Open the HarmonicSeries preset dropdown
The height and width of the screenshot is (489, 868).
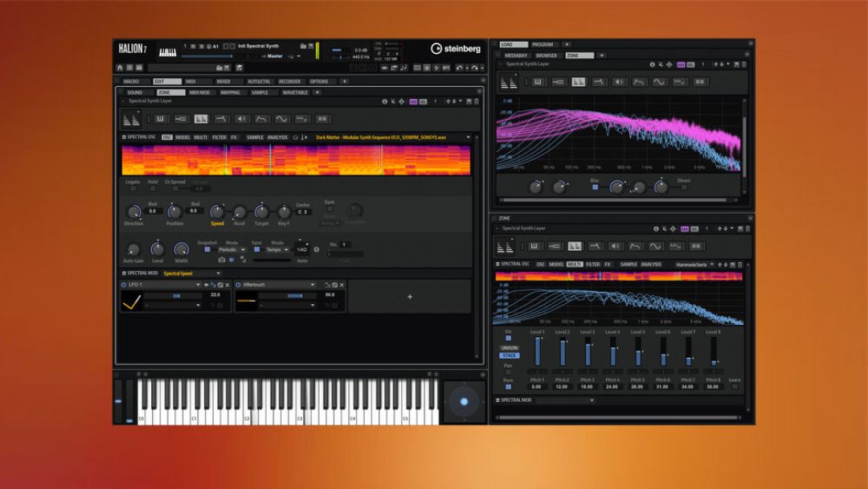694,265
